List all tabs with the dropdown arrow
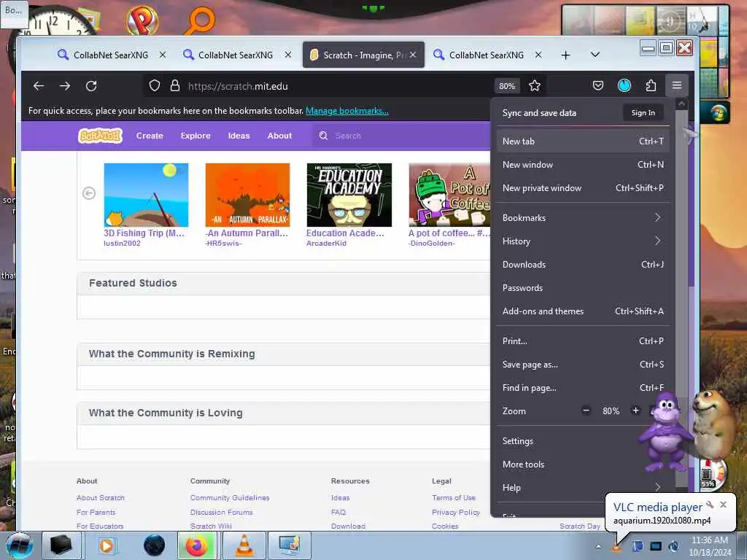 595,55
